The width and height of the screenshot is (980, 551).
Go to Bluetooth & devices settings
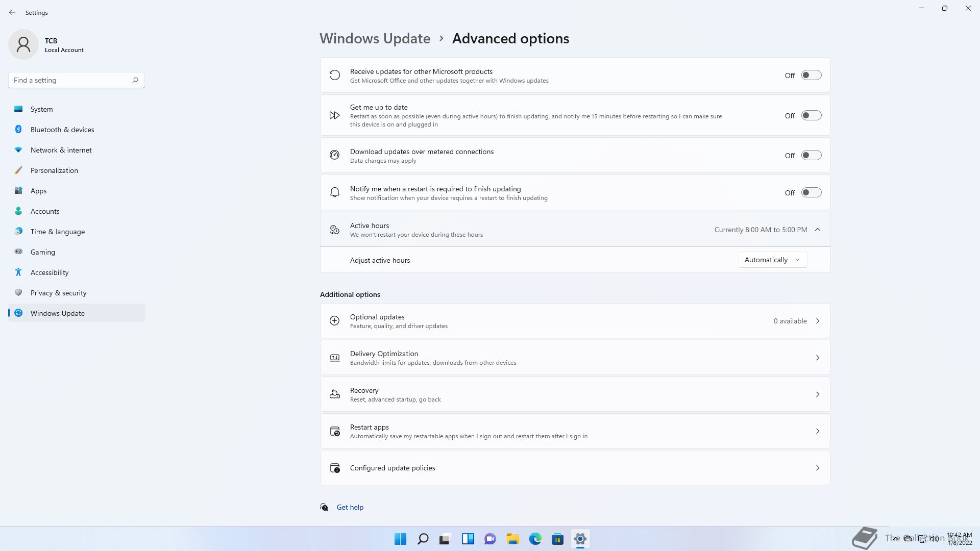coord(77,130)
